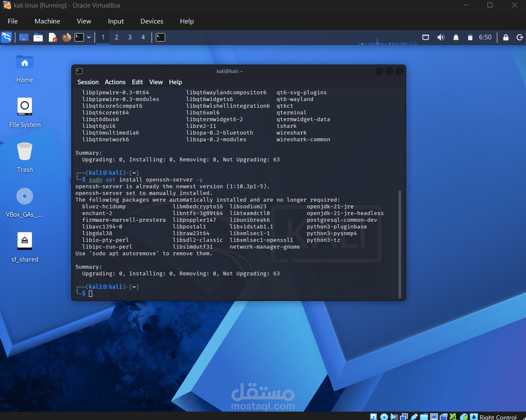Image resolution: width=526 pixels, height=420 pixels.
Task: Click the terminal icon in the window title bar
Action: tap(79, 71)
